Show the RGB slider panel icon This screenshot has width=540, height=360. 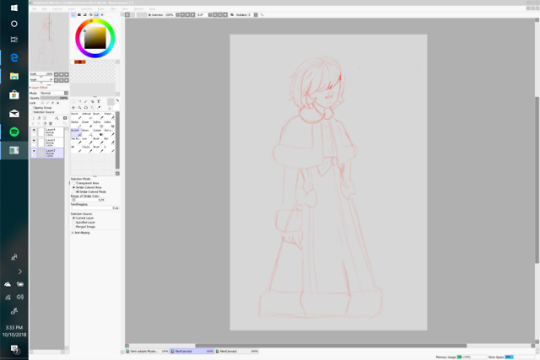79,15
